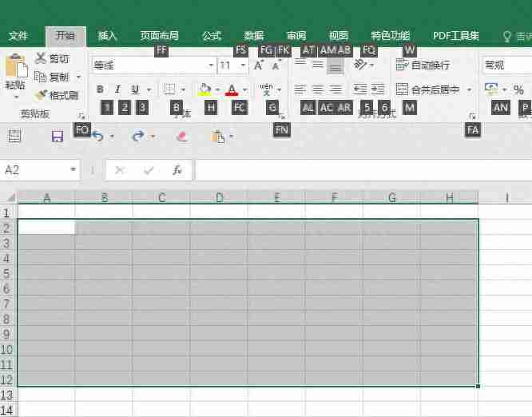The width and height of the screenshot is (532, 417).
Task: Click the percent style icon
Action: click(x=518, y=89)
